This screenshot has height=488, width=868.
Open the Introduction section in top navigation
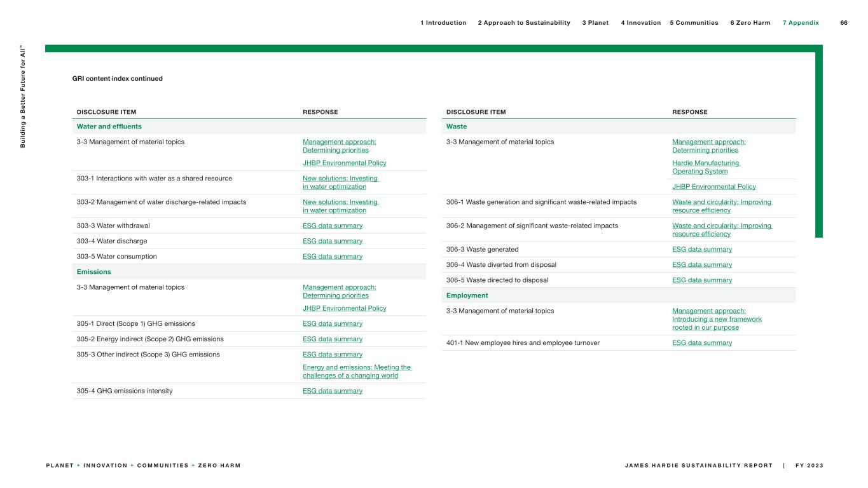click(x=443, y=23)
